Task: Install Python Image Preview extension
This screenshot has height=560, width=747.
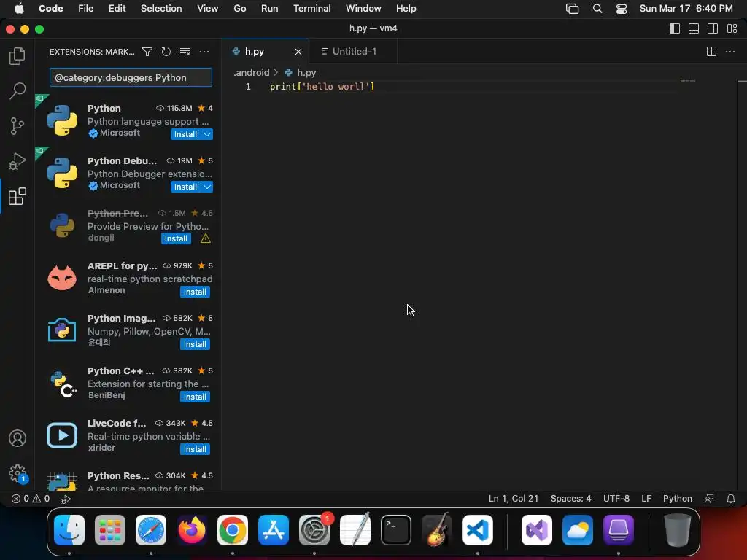Action: click(x=195, y=344)
